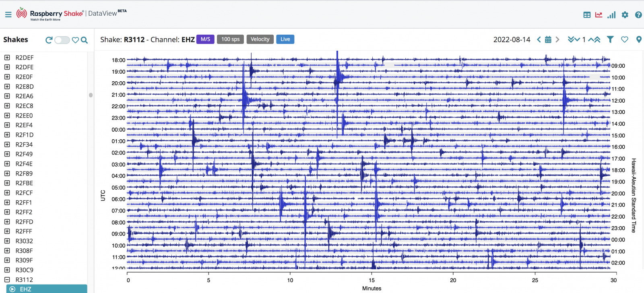
Task: Click the table view icon in header
Action: [x=587, y=15]
